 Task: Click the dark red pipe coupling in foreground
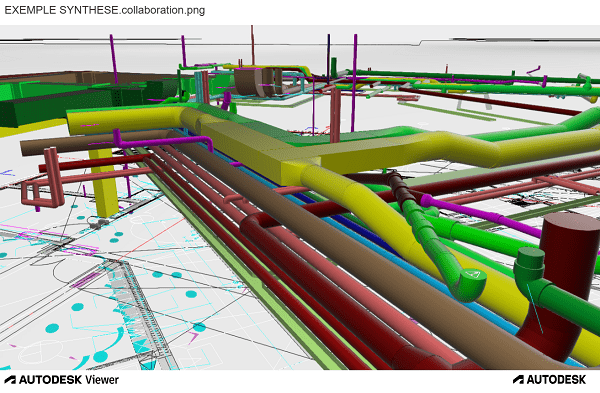click(254, 227)
